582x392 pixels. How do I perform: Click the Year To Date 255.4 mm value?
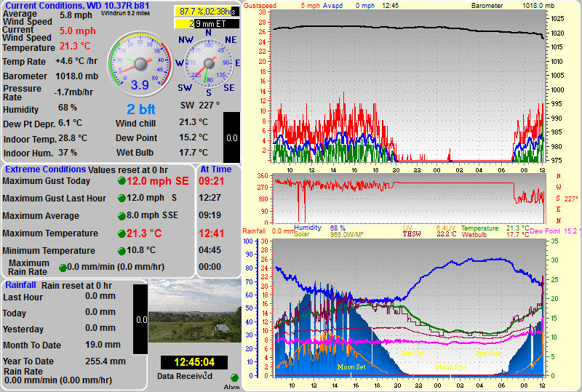[x=105, y=361]
